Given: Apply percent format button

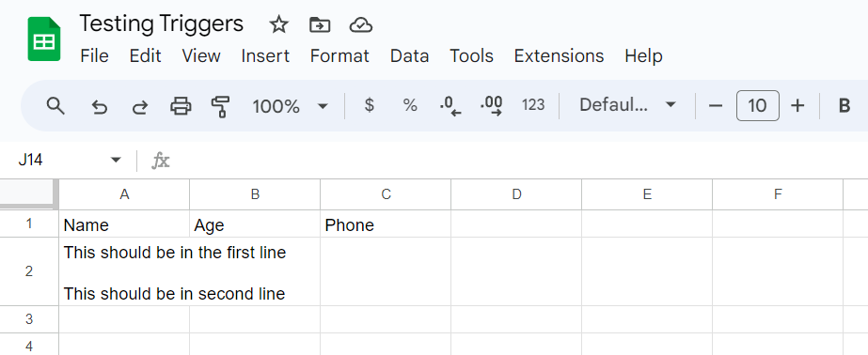Looking at the screenshot, I should pyautogui.click(x=410, y=105).
